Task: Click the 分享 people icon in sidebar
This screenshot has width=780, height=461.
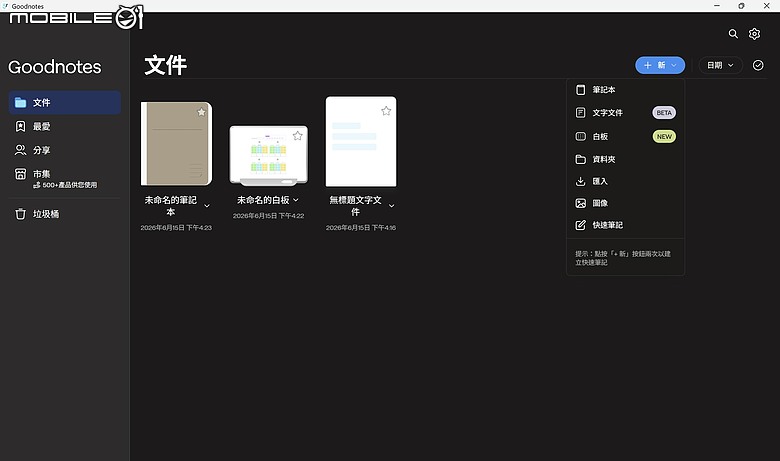Action: 20,150
